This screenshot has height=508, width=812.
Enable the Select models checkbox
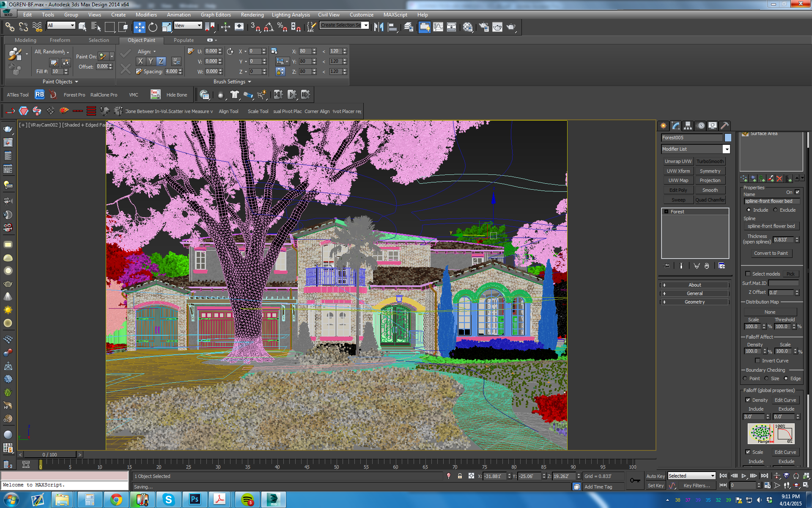[x=748, y=274]
